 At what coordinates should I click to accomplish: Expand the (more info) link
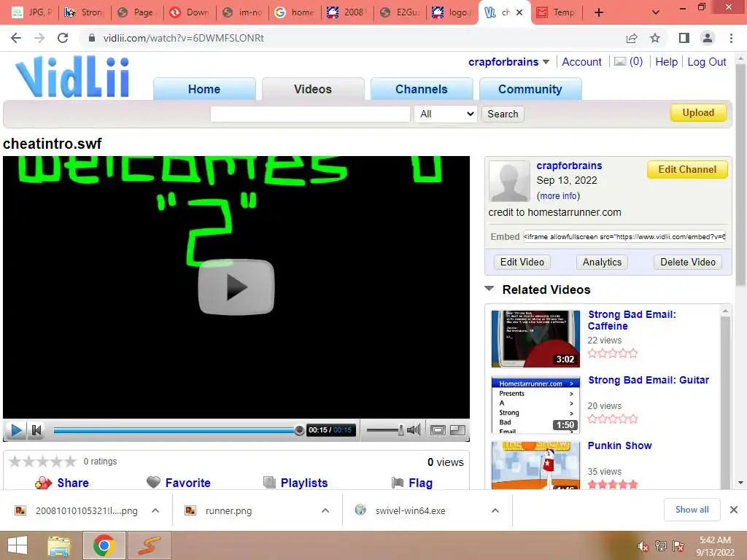pyautogui.click(x=558, y=195)
